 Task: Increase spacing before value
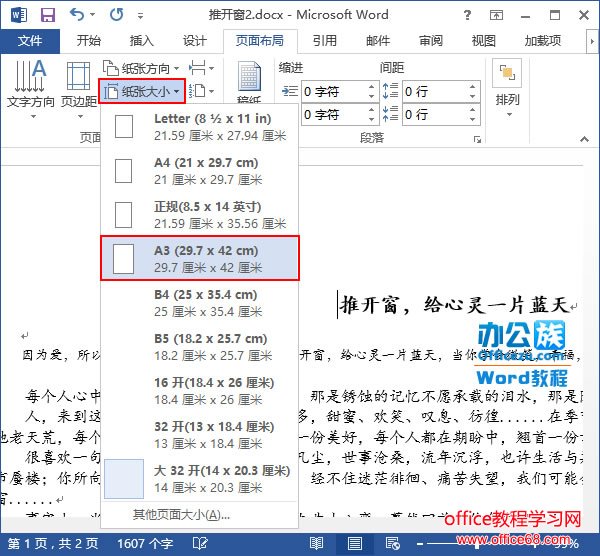click(x=473, y=87)
